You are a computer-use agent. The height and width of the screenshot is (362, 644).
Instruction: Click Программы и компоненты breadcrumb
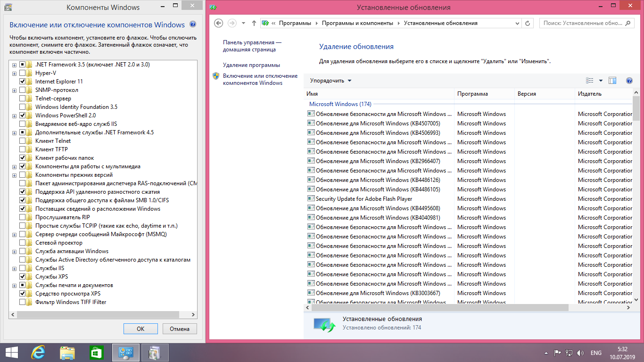click(x=357, y=23)
